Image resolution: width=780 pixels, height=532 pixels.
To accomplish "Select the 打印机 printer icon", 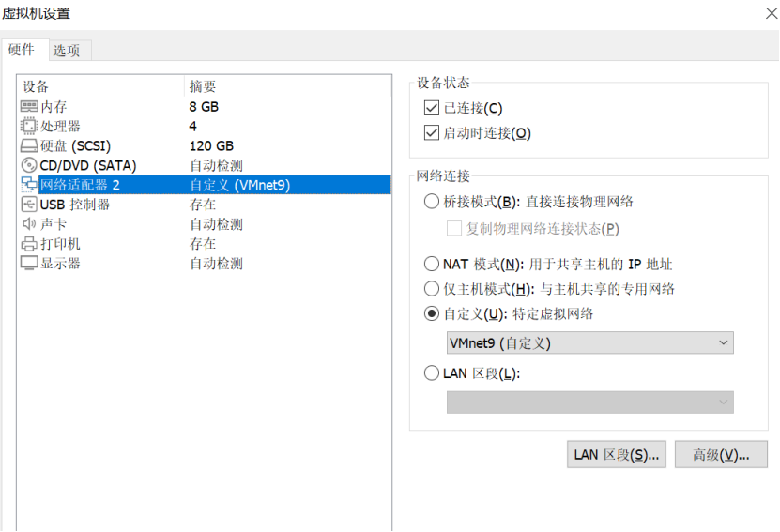I will (29, 244).
